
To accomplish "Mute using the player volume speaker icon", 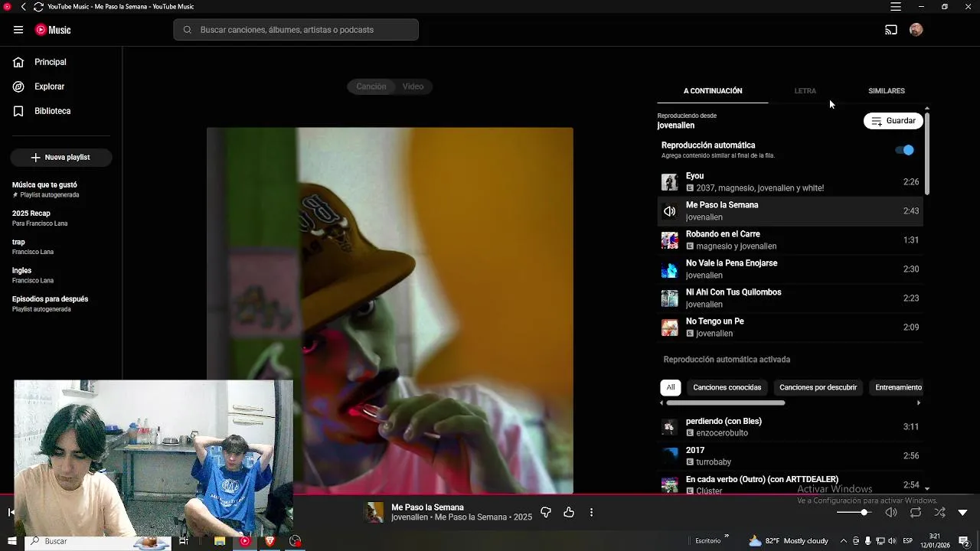I will click(891, 512).
